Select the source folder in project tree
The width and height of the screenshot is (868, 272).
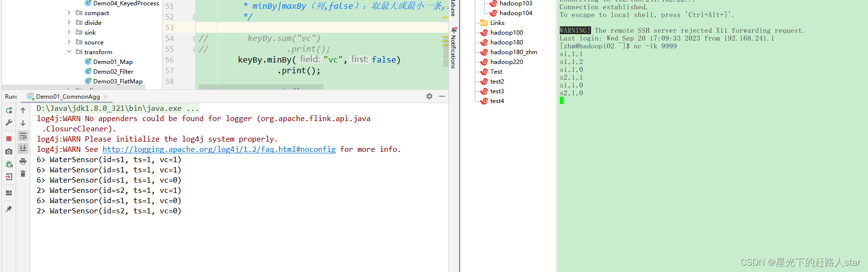click(94, 42)
